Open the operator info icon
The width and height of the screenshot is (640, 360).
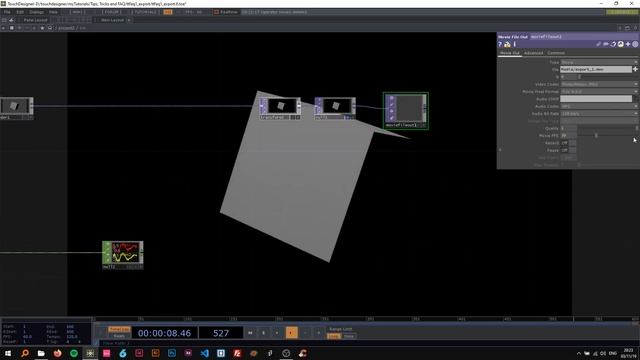click(515, 44)
